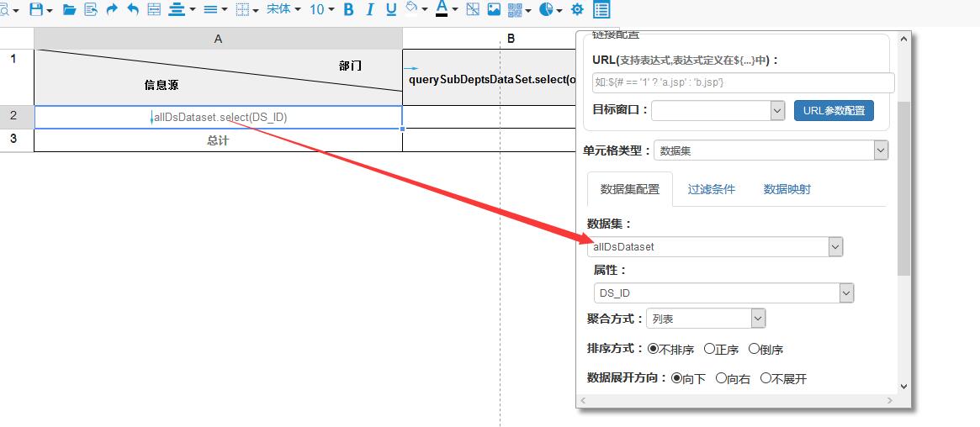This screenshot has width=980, height=427.
Task: Open file using the folder icon
Action: (69, 9)
